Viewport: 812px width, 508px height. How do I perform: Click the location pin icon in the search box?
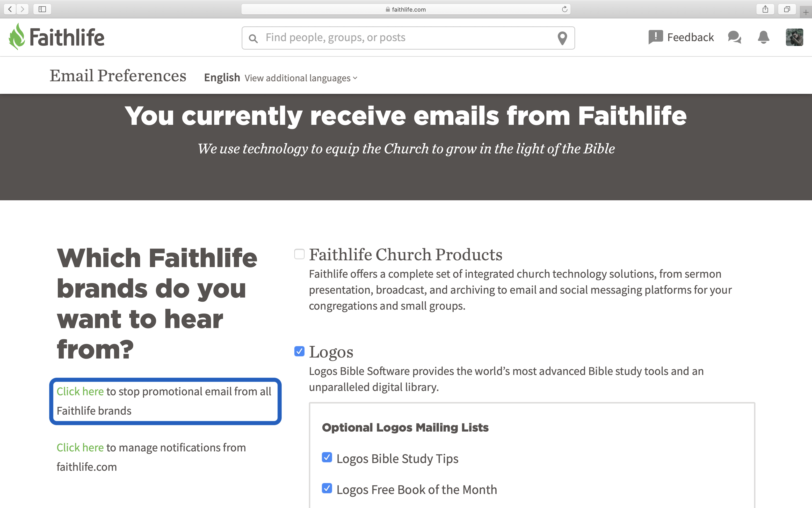click(x=562, y=38)
